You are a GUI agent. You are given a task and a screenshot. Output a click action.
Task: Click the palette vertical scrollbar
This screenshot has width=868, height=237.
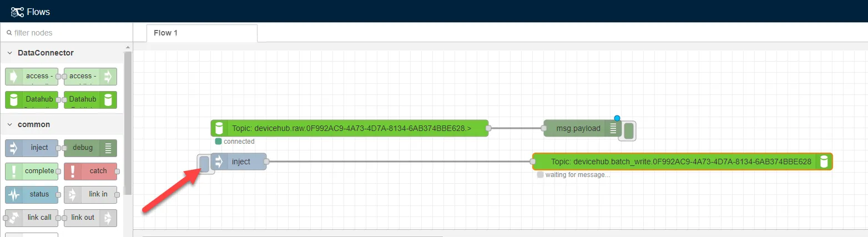point(128,122)
